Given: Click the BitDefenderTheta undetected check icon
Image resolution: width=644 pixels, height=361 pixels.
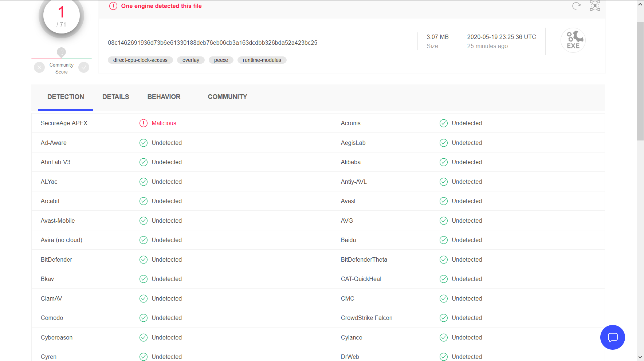Looking at the screenshot, I should pos(444,259).
